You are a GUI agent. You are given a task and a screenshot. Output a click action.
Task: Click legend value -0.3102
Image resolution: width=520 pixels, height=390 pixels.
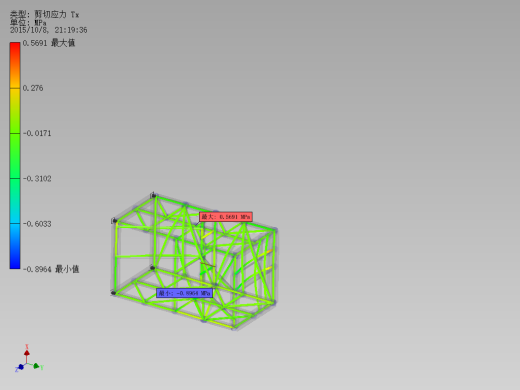[x=37, y=179]
